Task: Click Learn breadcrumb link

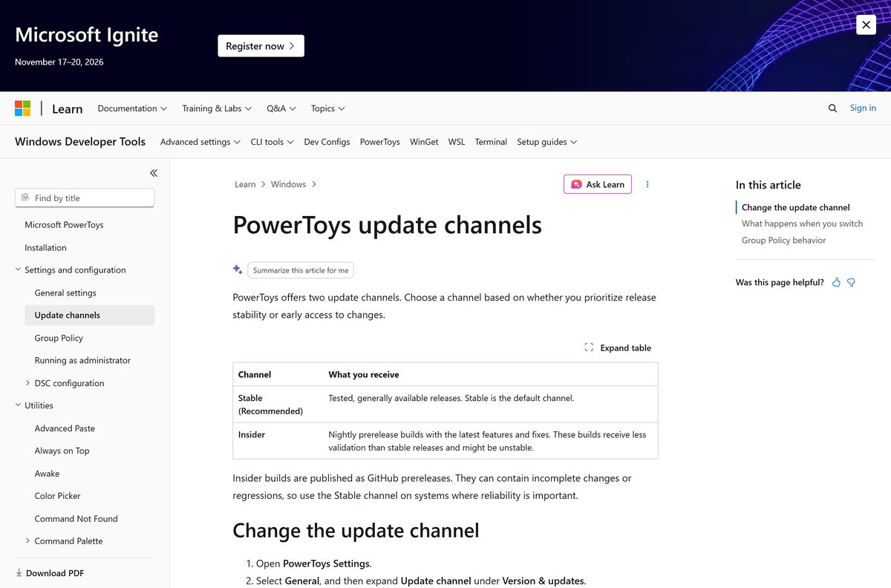Action: coord(245,184)
